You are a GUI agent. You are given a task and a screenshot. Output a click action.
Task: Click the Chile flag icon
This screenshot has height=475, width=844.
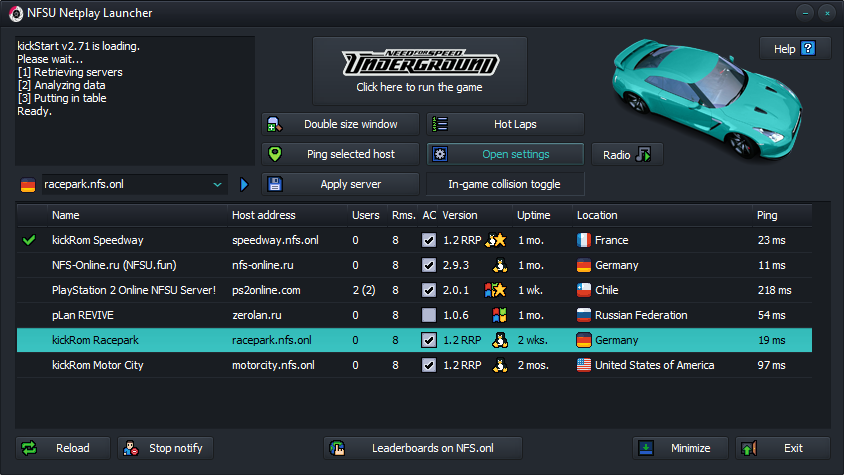click(x=583, y=290)
